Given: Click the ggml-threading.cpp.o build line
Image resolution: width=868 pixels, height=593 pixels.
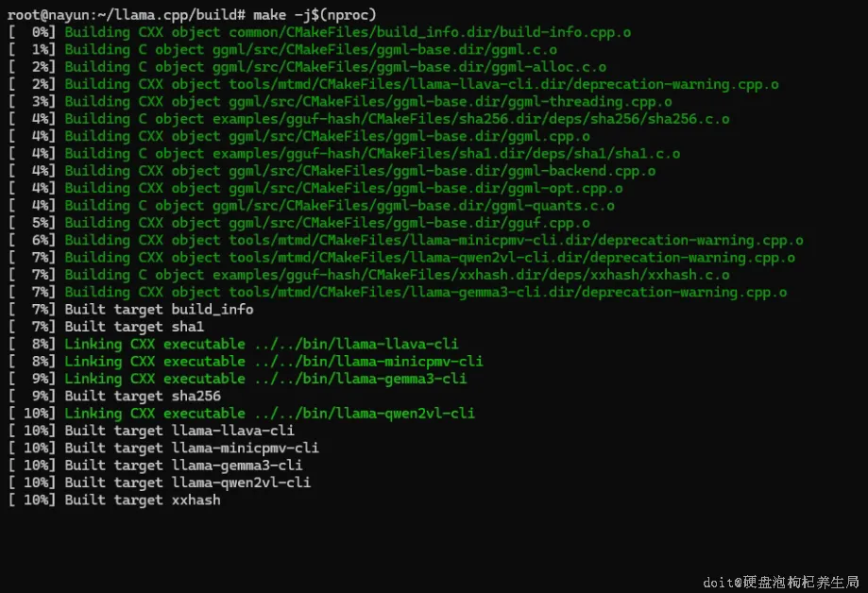Looking at the screenshot, I should 368,102.
